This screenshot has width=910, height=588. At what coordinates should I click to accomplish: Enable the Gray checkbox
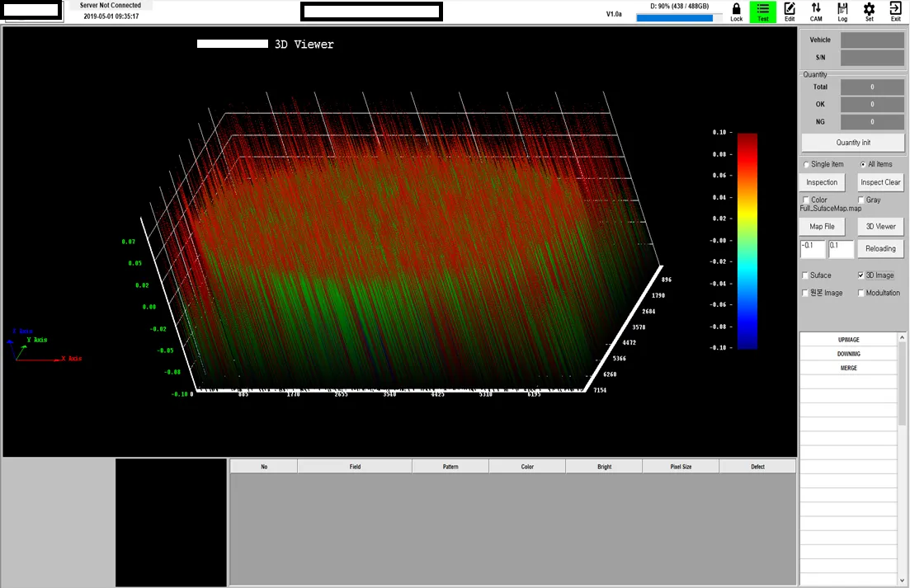pos(861,200)
